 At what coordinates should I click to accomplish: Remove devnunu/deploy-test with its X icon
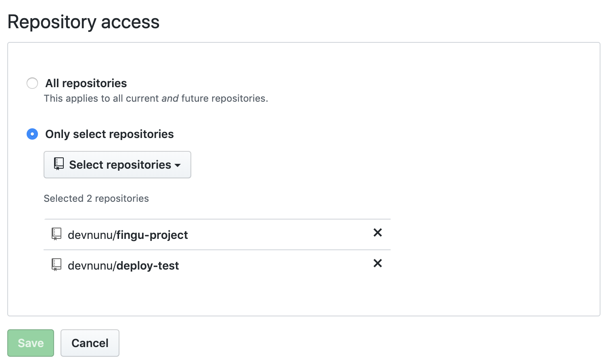[378, 263]
